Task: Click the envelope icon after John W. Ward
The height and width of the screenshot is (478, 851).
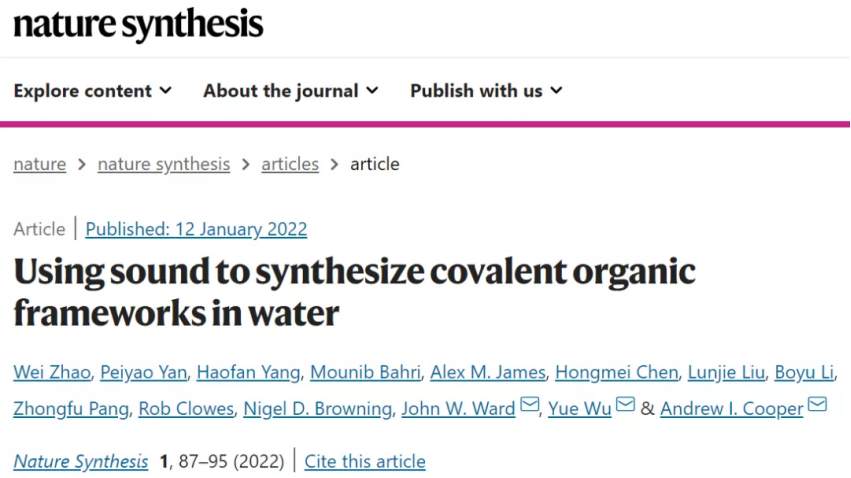Action: 530,404
